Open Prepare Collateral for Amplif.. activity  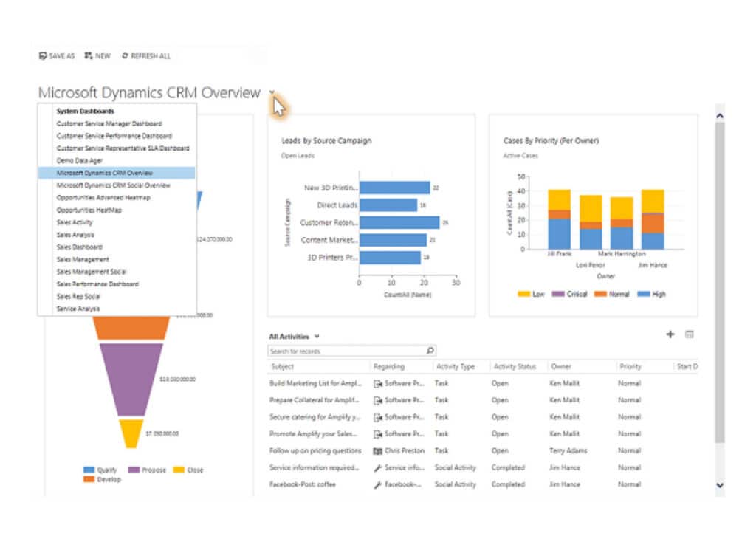314,400
